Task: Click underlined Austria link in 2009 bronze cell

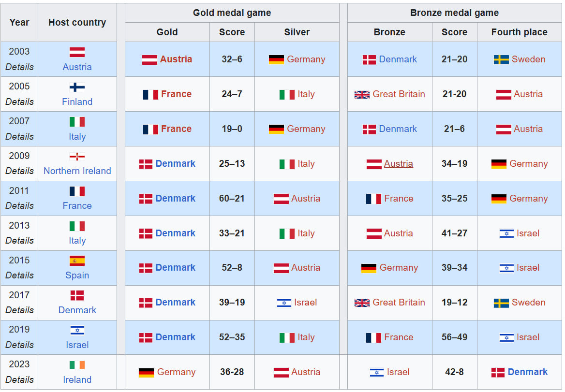Action: [398, 164]
